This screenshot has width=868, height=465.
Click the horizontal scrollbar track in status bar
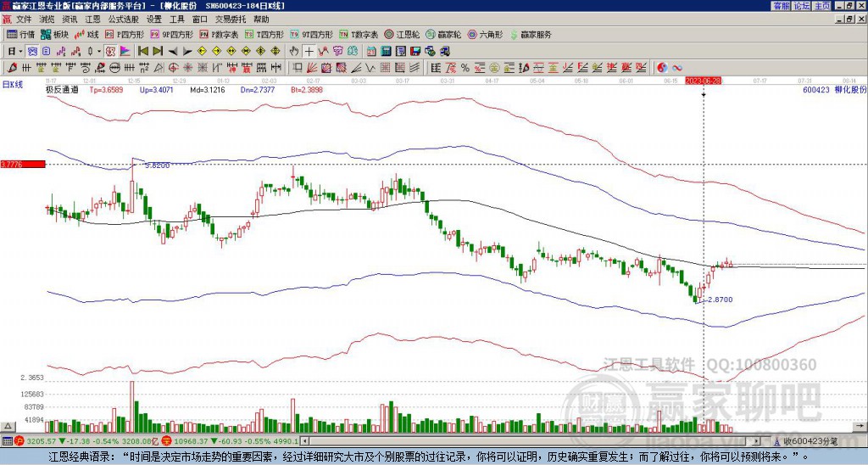[x=531, y=441]
